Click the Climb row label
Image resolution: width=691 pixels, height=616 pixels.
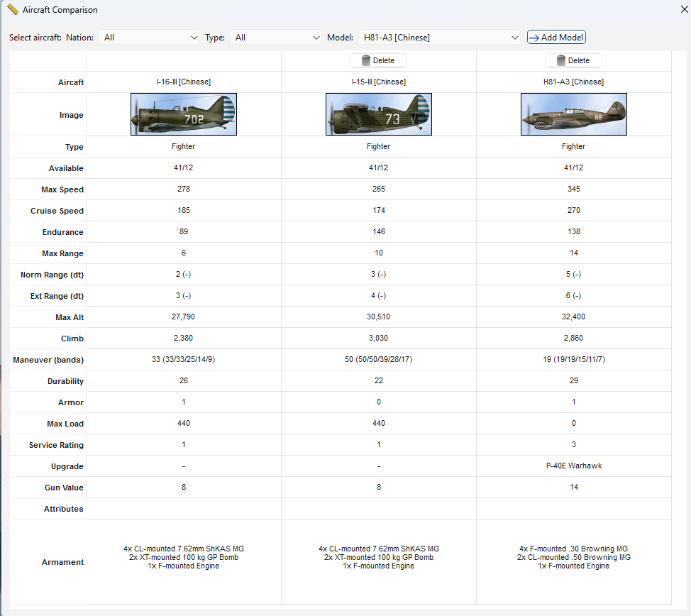coord(72,339)
